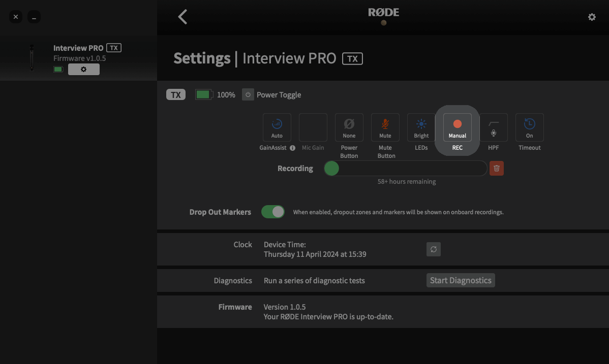
Task: Select the Manual REC recording icon
Action: (457, 127)
